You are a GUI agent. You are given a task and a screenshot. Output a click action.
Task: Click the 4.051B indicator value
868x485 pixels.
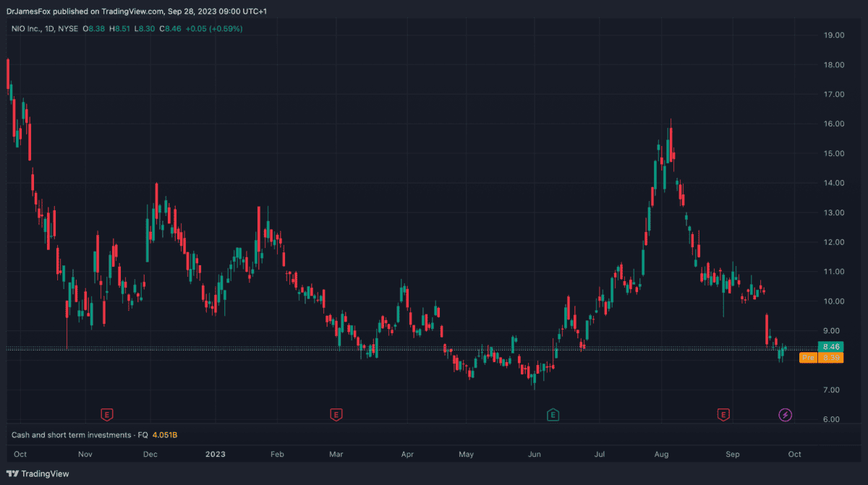click(165, 435)
